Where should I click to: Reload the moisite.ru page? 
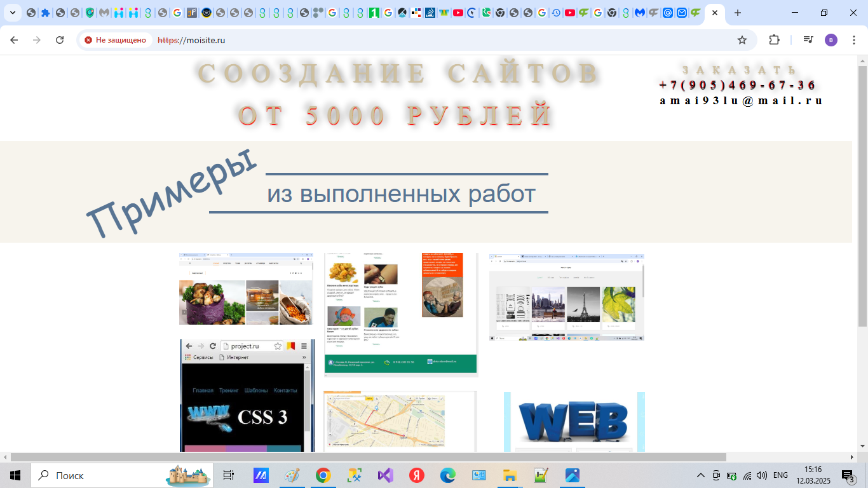click(x=60, y=39)
